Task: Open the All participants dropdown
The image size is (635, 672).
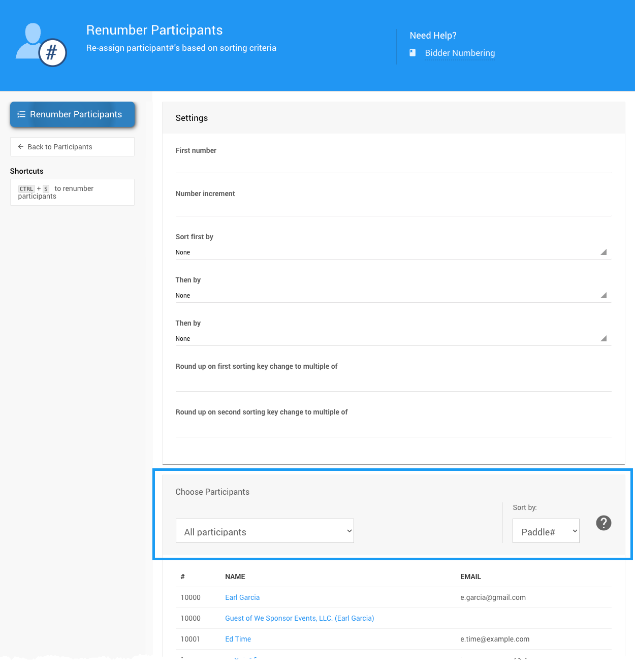Action: [264, 531]
